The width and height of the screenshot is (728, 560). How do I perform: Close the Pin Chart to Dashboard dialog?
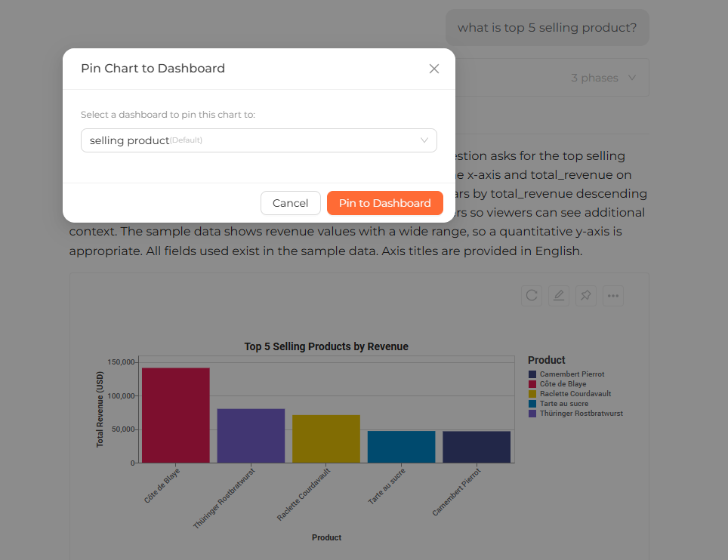pos(433,69)
